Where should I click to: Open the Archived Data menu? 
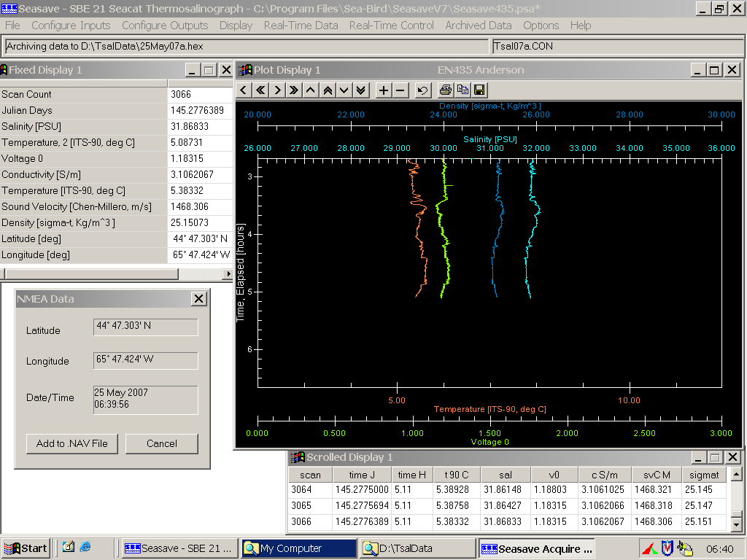479,26
